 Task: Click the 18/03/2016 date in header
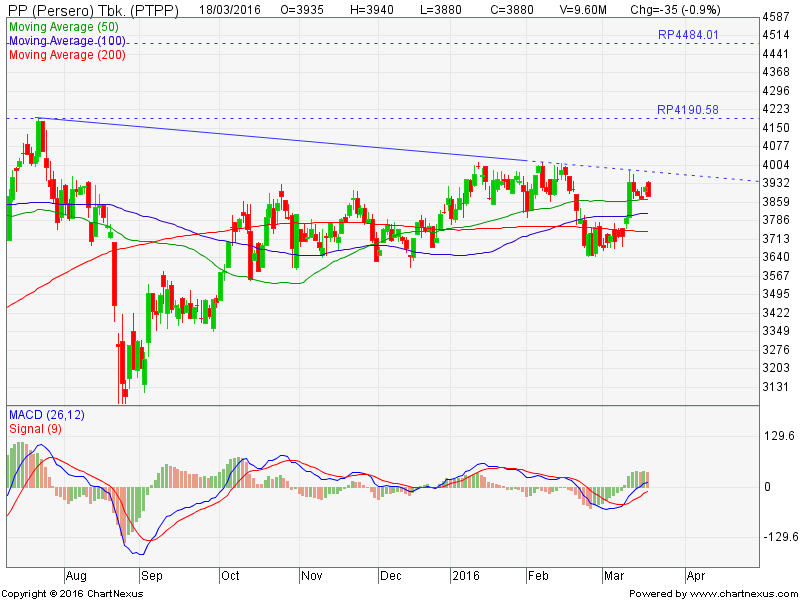[223, 8]
